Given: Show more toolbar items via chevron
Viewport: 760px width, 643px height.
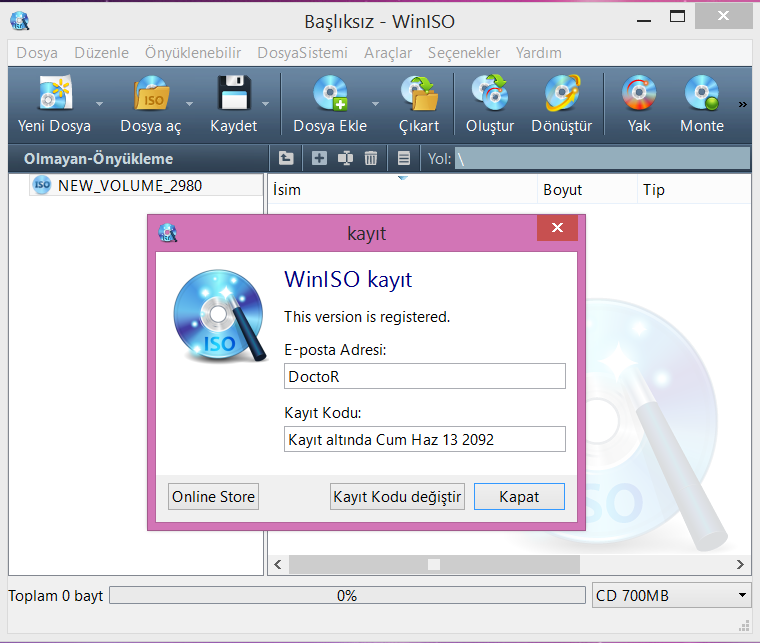Looking at the screenshot, I should coord(743,104).
